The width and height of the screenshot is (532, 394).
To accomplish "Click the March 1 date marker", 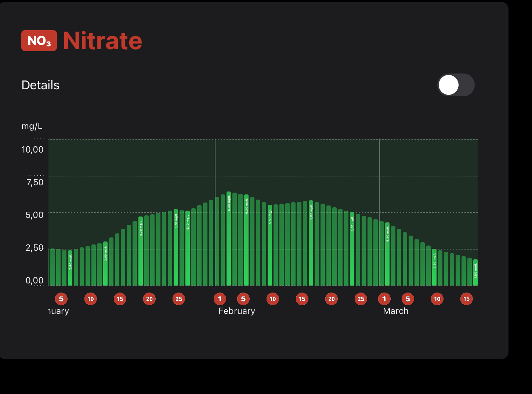I will [384, 299].
